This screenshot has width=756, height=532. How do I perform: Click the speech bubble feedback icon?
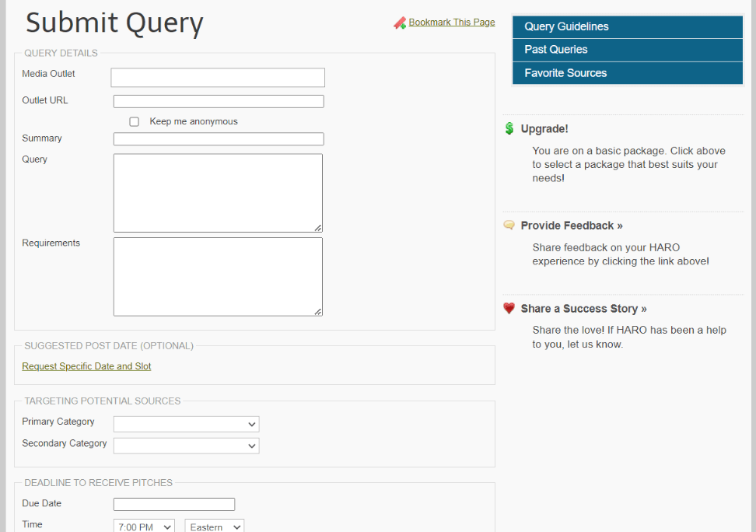point(509,226)
